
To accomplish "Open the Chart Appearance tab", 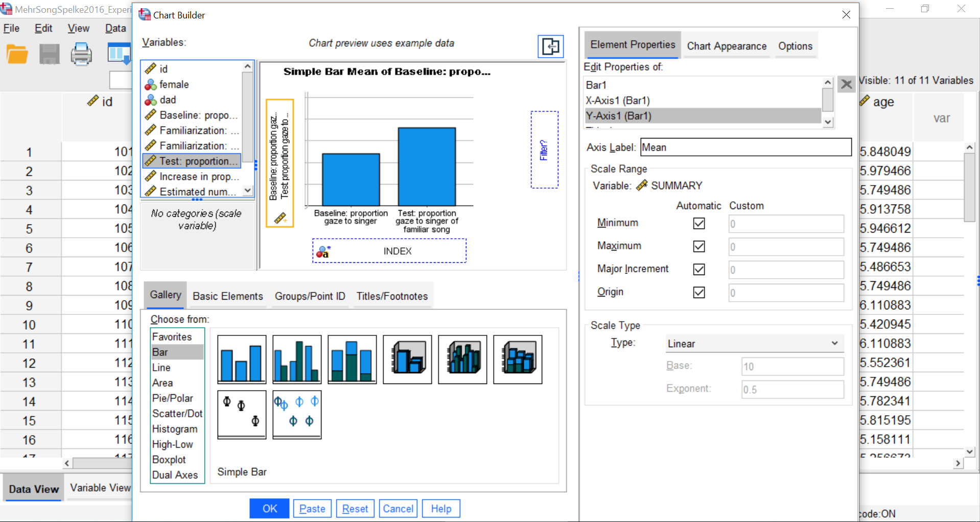I will 727,46.
